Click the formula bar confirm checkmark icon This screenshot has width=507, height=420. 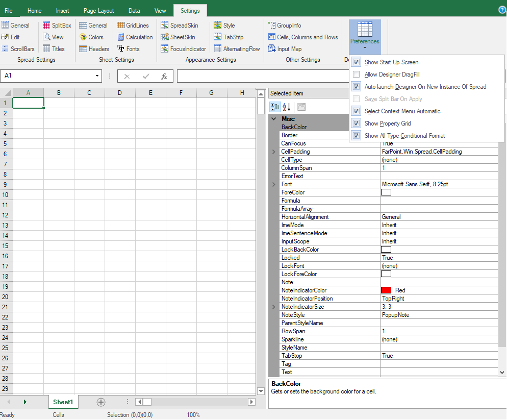pyautogui.click(x=146, y=77)
